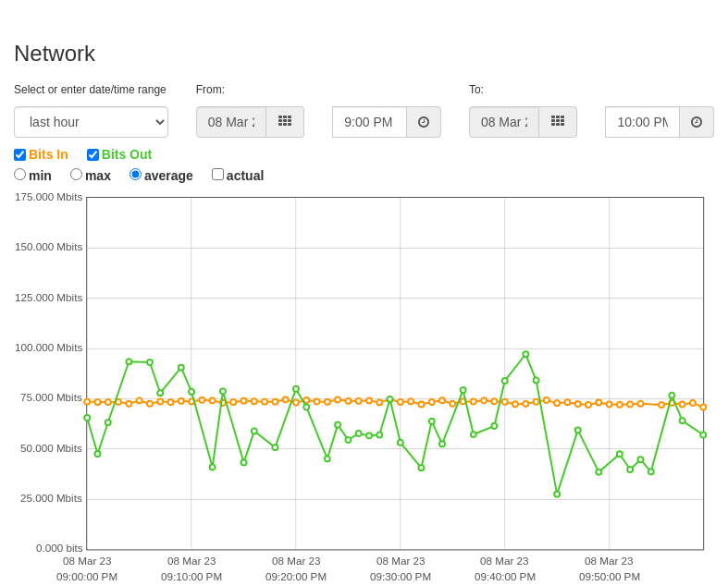The image size is (728, 586).
Task: Select the min radio button
Action: [x=20, y=175]
